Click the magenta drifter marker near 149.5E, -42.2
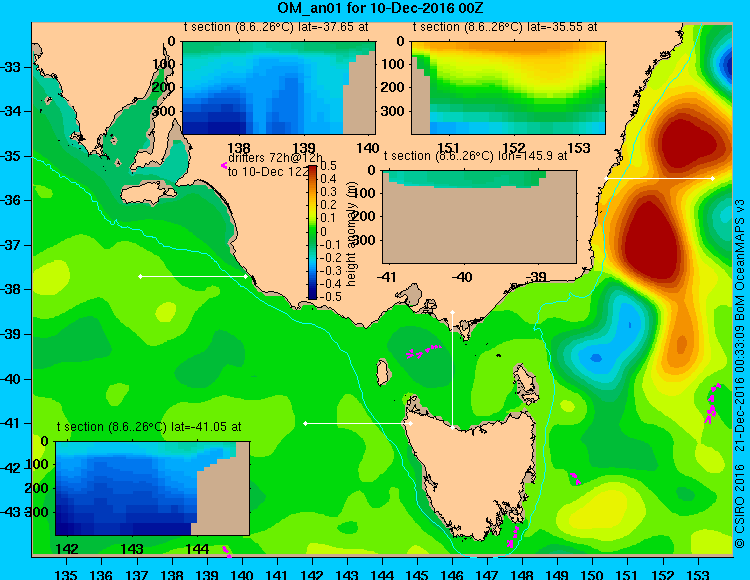Image resolution: width=750 pixels, height=580 pixels. (575, 478)
